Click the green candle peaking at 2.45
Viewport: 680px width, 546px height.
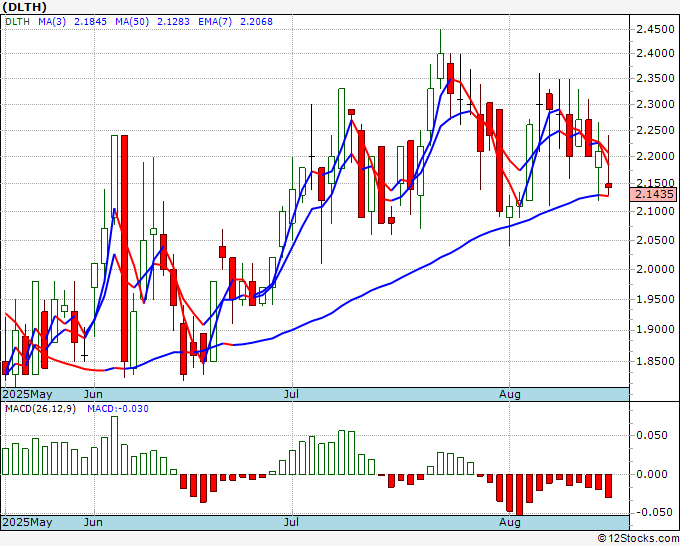point(441,66)
